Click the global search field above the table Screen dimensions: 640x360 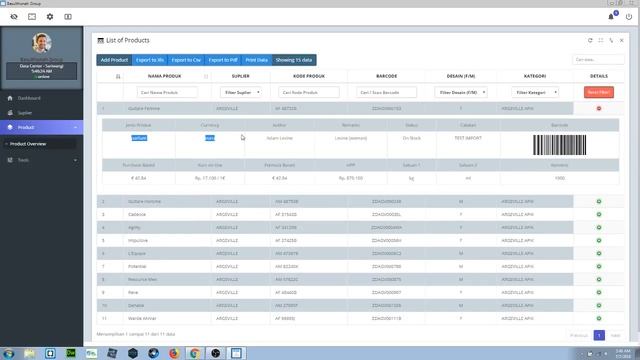(x=598, y=60)
